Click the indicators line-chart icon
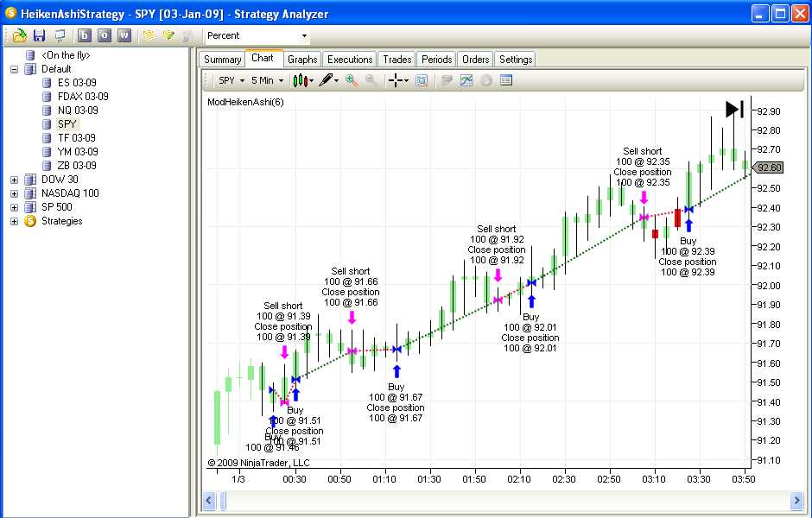Screen dimensions: 812x518 466,80
